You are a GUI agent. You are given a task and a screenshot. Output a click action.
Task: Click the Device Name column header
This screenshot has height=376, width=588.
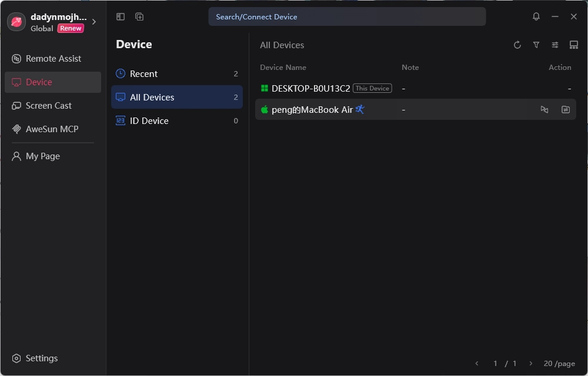pyautogui.click(x=283, y=68)
